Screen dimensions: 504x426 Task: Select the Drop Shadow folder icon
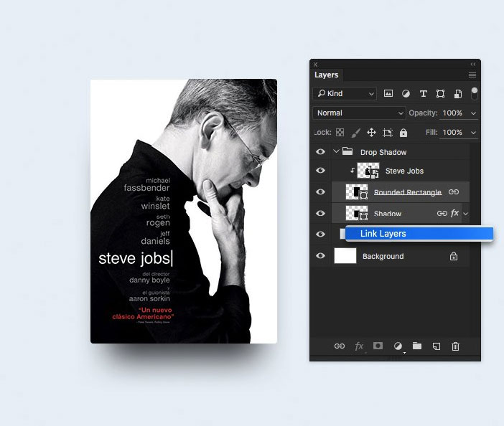(347, 151)
